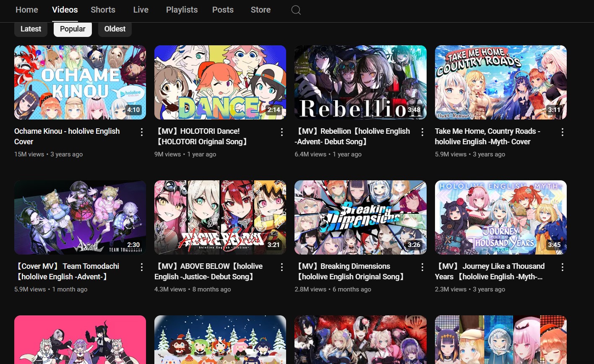Click the 6.4M views text

310,154
